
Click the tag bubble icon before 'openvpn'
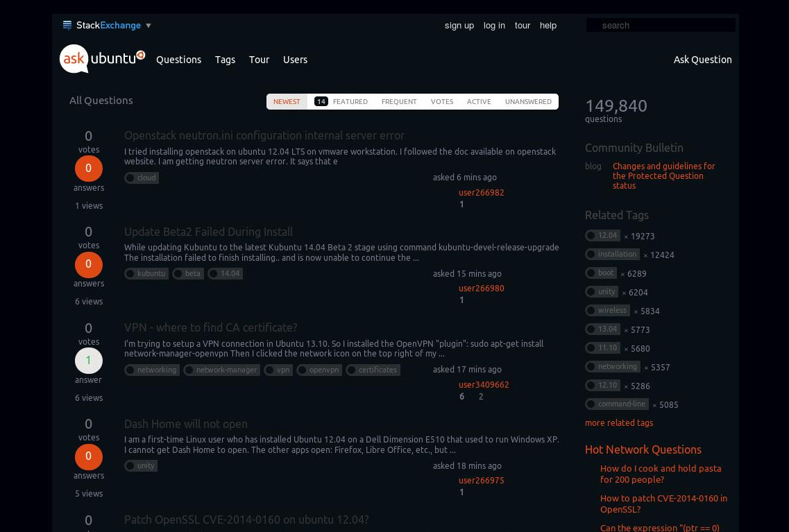pos(303,370)
